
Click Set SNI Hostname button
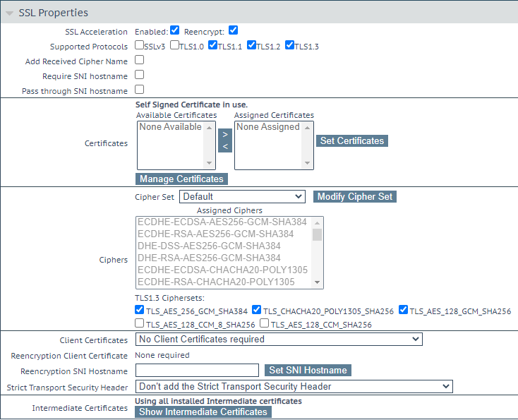click(x=308, y=371)
